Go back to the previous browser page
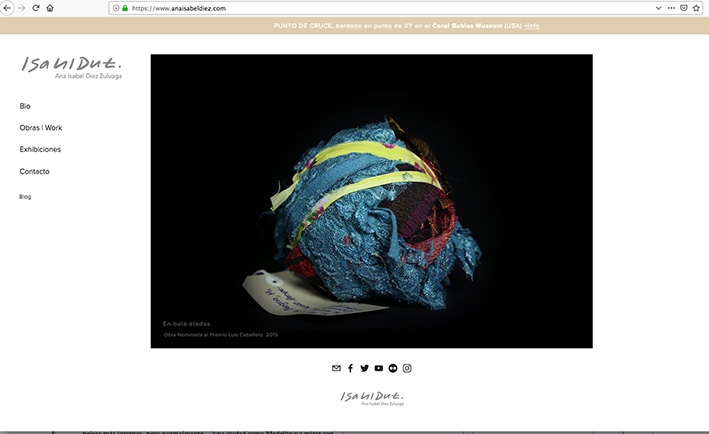This screenshot has height=434, width=709. [7, 8]
